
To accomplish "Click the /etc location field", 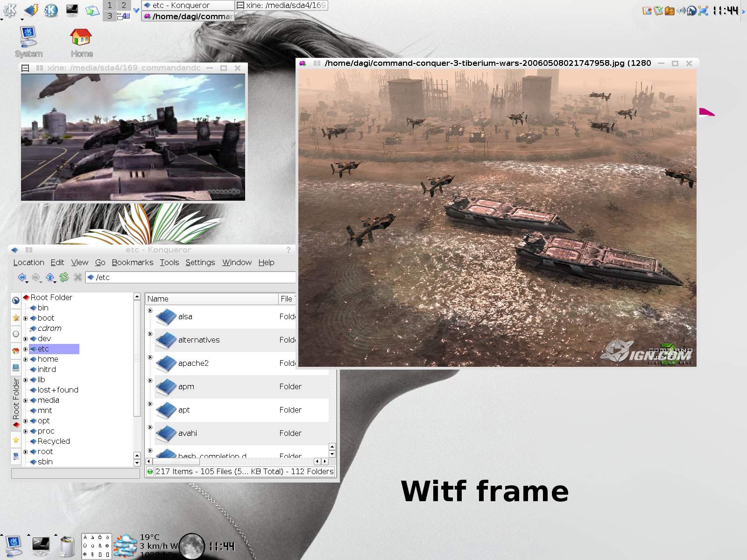I will (x=190, y=277).
